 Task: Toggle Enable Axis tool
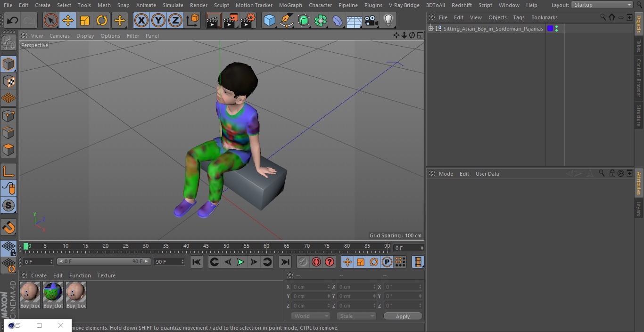pyautogui.click(x=9, y=171)
